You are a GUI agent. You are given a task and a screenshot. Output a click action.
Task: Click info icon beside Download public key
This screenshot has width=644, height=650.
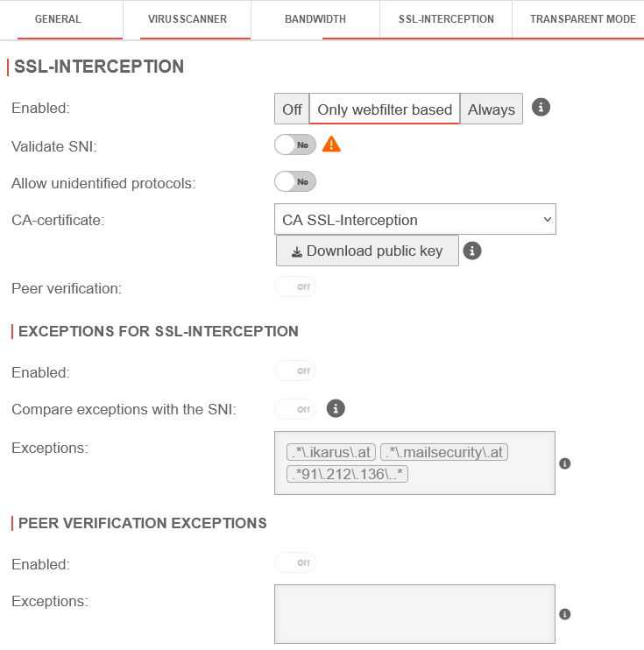471,251
